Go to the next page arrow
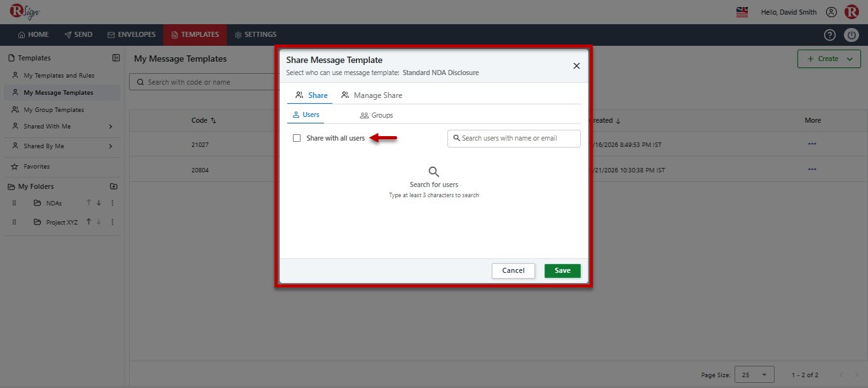Screen dimensions: 868x388 pyautogui.click(x=857, y=375)
